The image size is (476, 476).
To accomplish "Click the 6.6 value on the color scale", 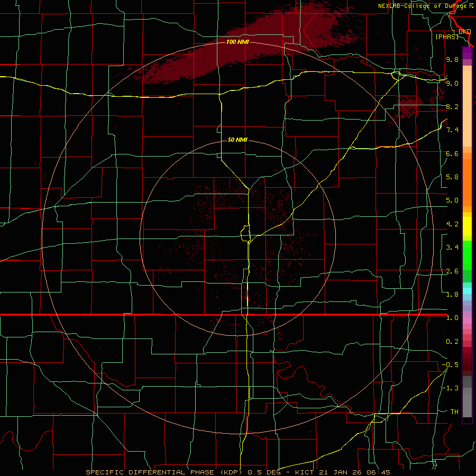I will point(452,153).
